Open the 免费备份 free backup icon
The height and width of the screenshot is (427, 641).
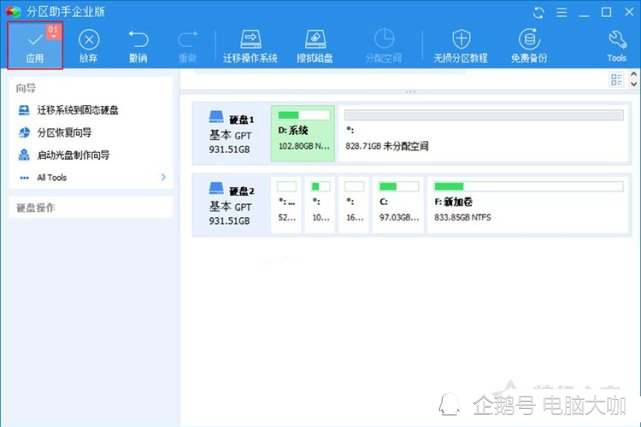tap(529, 39)
